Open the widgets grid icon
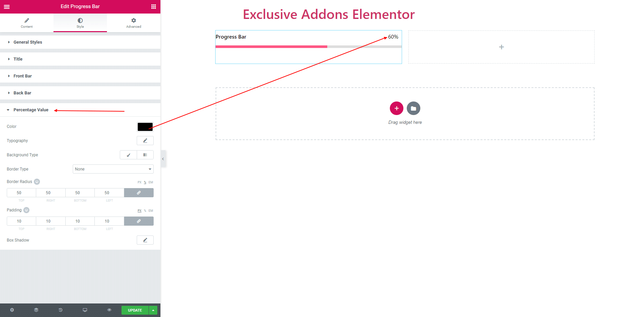 (154, 6)
